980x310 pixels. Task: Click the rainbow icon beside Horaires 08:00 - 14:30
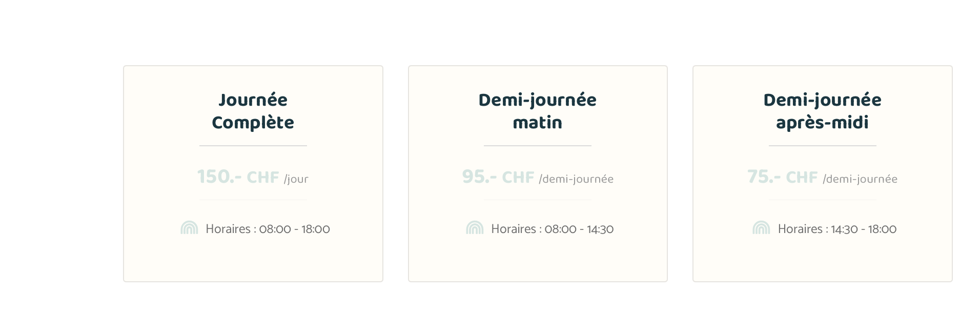click(x=475, y=228)
